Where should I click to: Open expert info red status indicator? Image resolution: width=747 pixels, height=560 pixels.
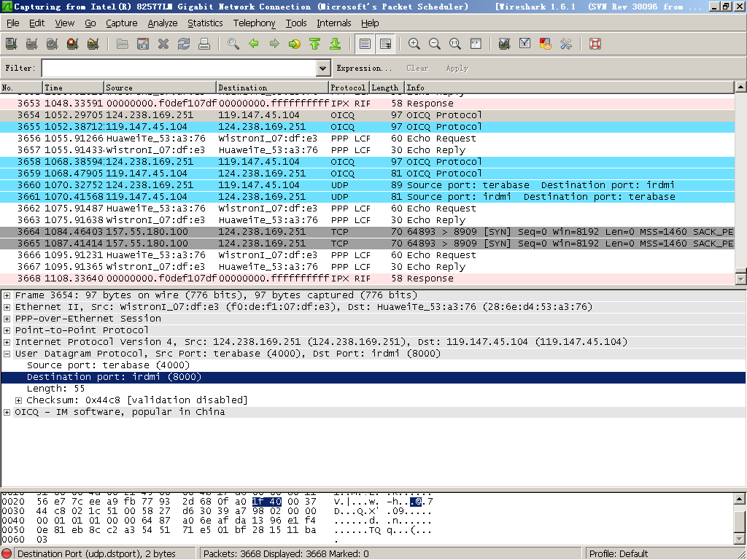(x=7, y=554)
